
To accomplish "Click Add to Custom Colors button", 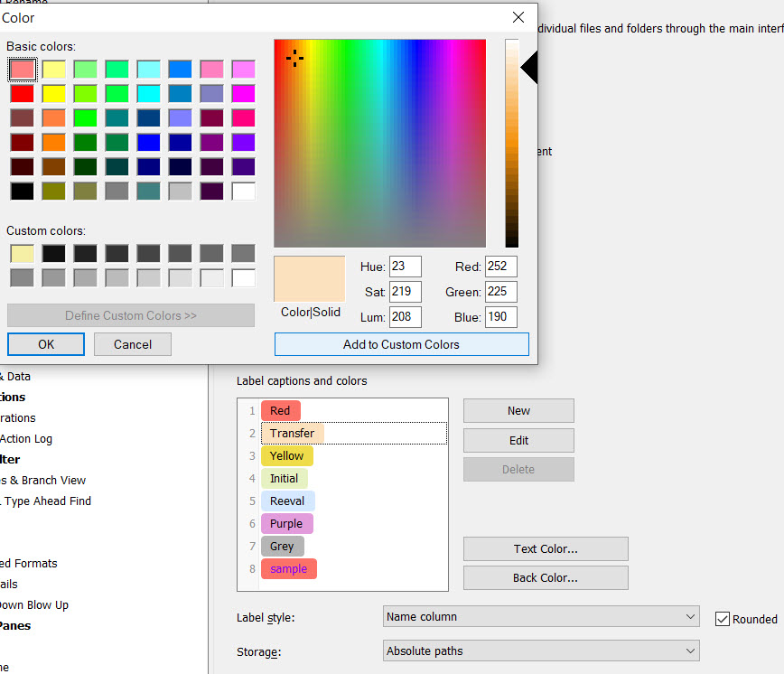I will [401, 344].
